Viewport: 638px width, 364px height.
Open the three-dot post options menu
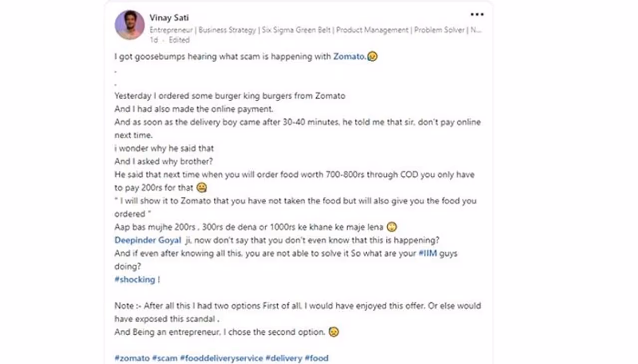(x=477, y=15)
